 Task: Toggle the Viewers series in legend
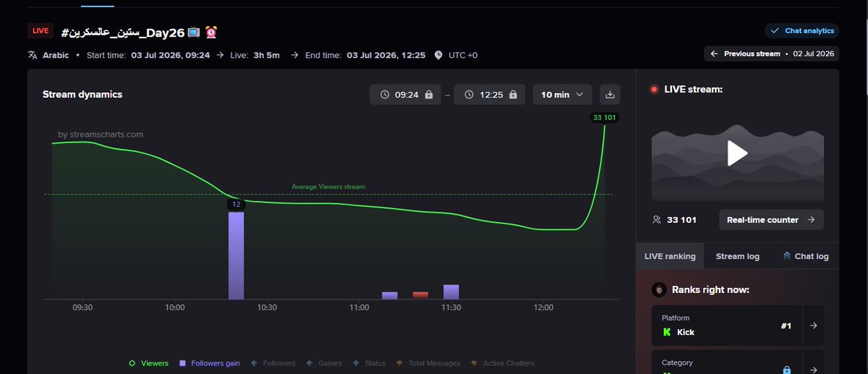(x=148, y=363)
